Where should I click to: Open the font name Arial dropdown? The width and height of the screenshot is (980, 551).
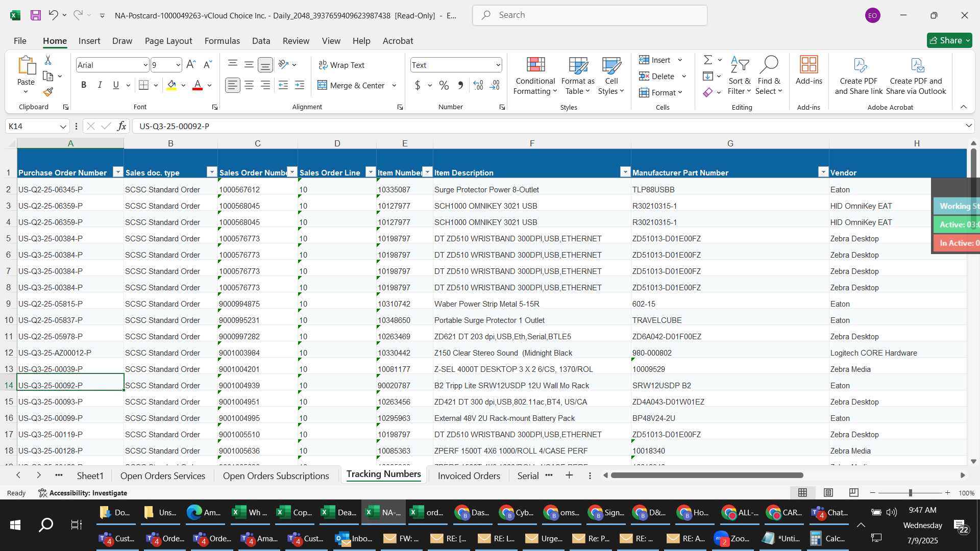pyautogui.click(x=145, y=65)
